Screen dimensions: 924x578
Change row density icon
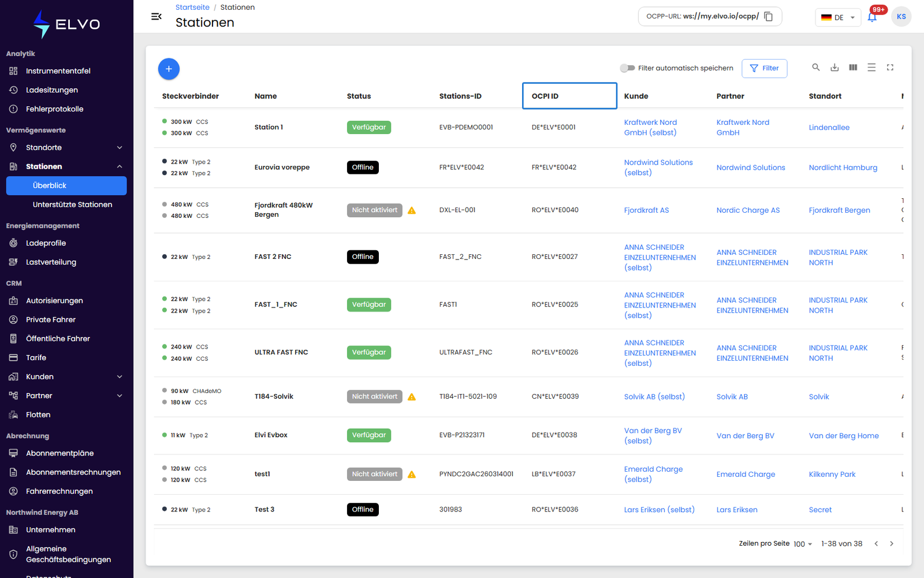pyautogui.click(x=871, y=68)
